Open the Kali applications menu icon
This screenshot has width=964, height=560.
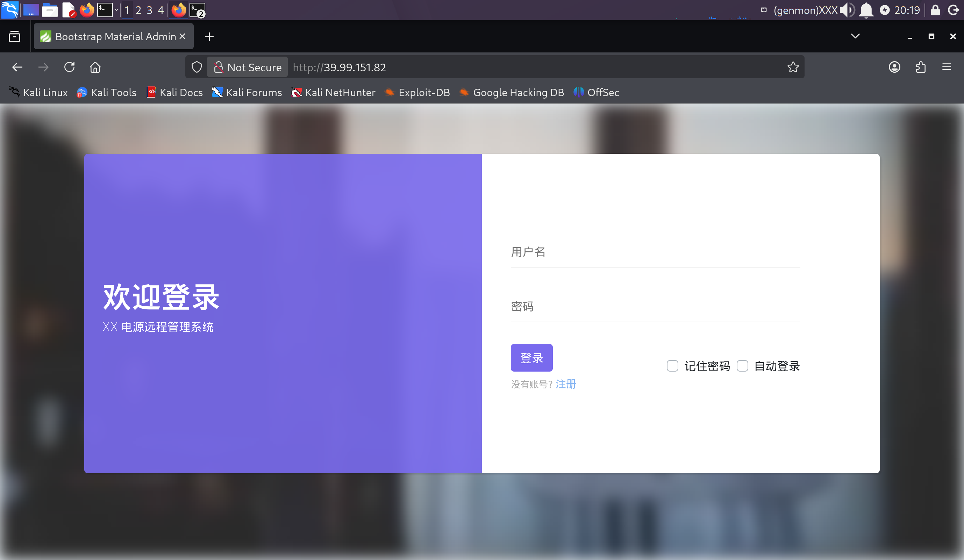(10, 10)
